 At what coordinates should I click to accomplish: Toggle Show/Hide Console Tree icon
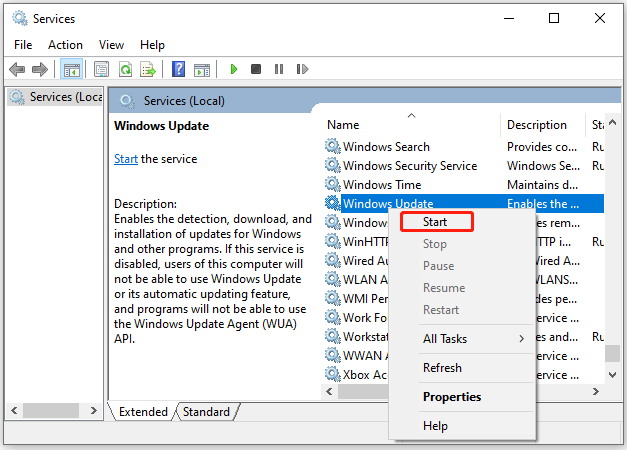(x=72, y=70)
